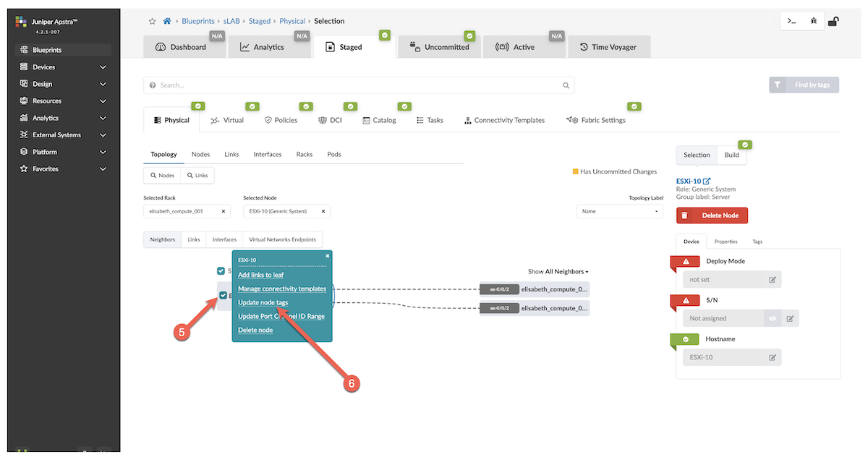Click the bug report icon
Viewport: 868px width, 457px height.
(x=814, y=22)
